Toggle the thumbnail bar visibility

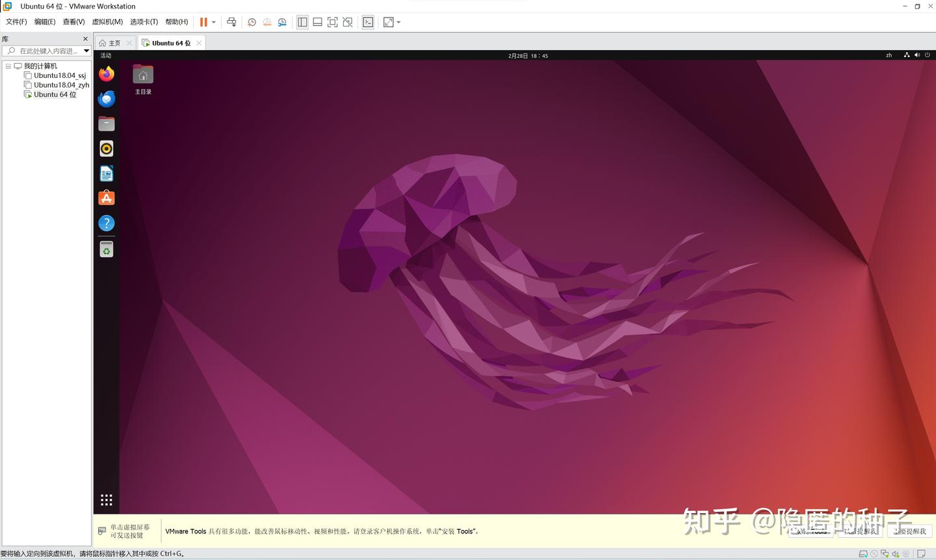[317, 21]
